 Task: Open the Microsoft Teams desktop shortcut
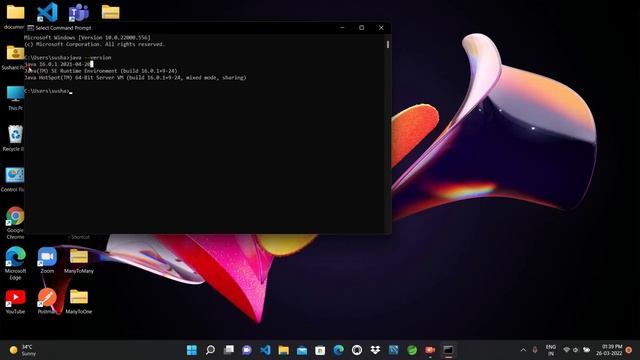click(x=79, y=12)
